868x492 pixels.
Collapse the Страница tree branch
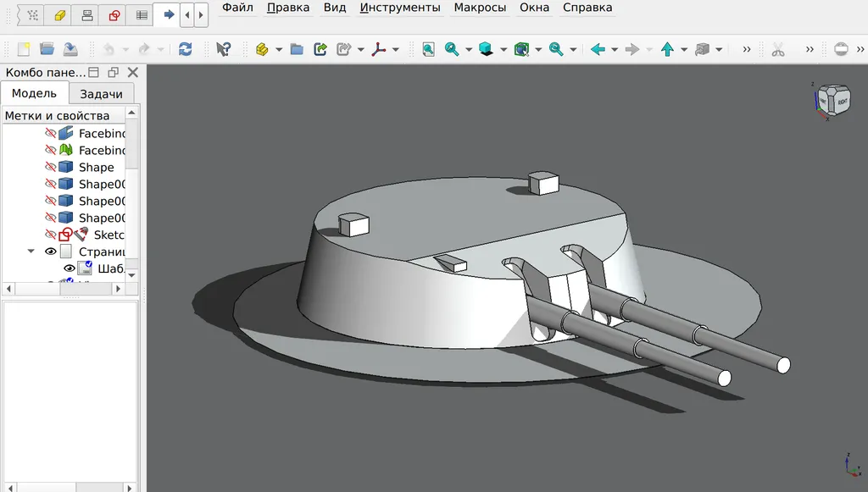tap(31, 251)
